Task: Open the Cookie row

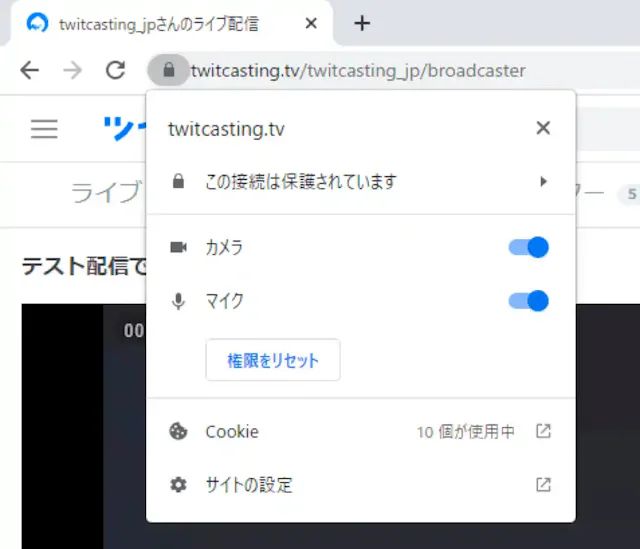Action: (361, 431)
